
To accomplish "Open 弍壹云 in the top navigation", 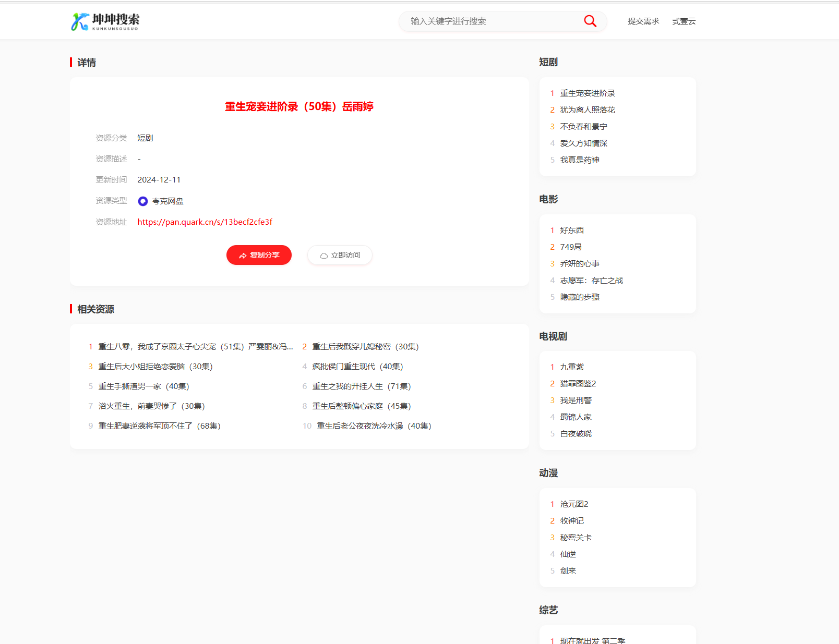I will tap(684, 21).
